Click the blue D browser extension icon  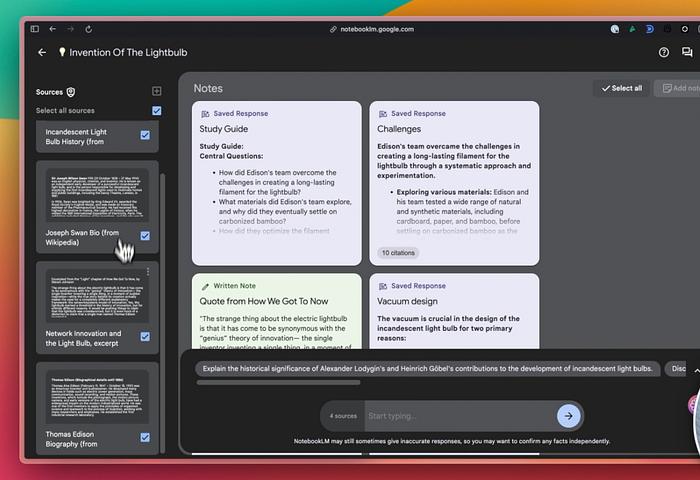[x=650, y=29]
